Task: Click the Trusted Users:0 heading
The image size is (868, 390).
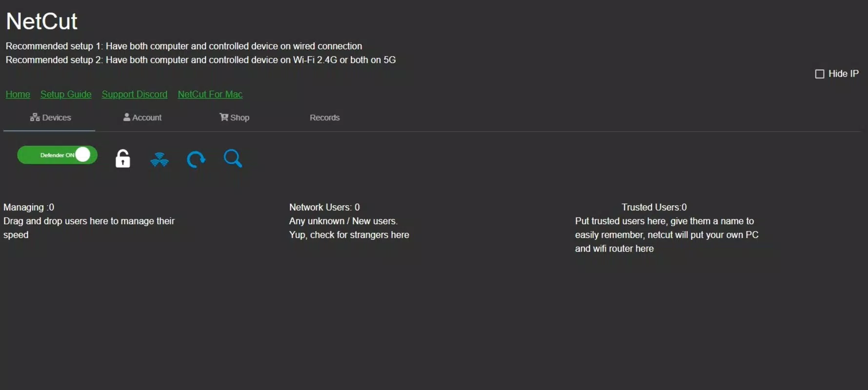Action: point(654,207)
